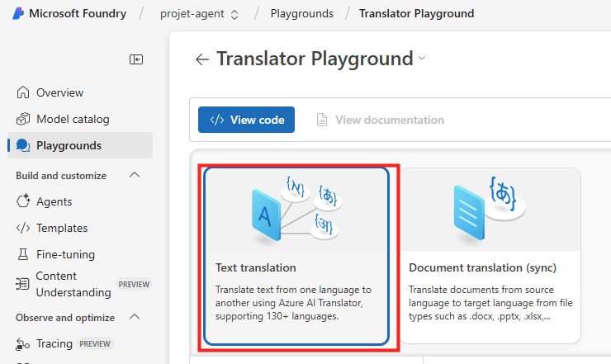Click the Microsoft Foundry logo icon
This screenshot has height=364, width=611.
[x=17, y=13]
